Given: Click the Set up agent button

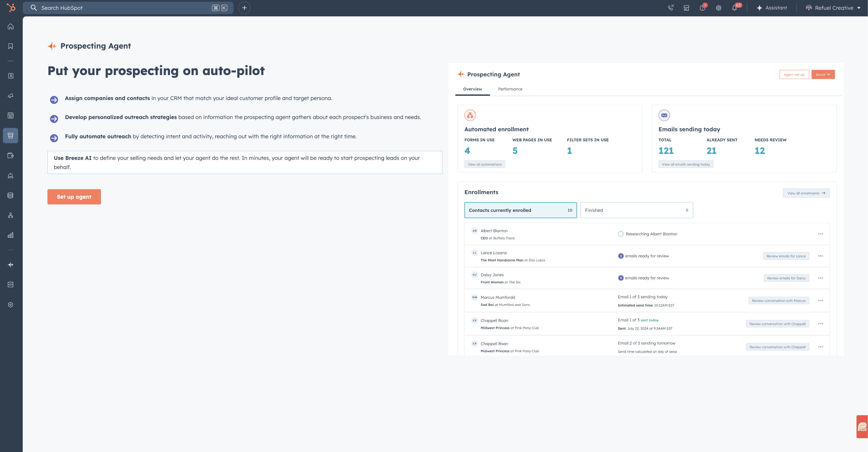Looking at the screenshot, I should (x=74, y=197).
